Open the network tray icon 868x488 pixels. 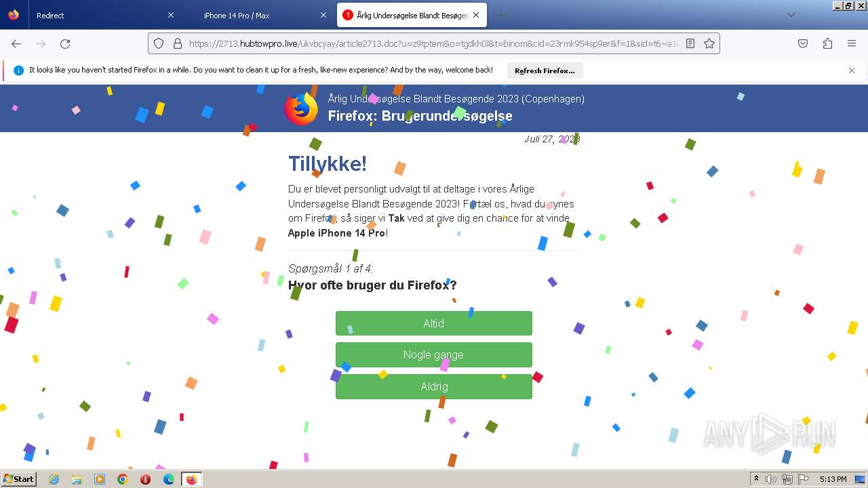coord(787,479)
